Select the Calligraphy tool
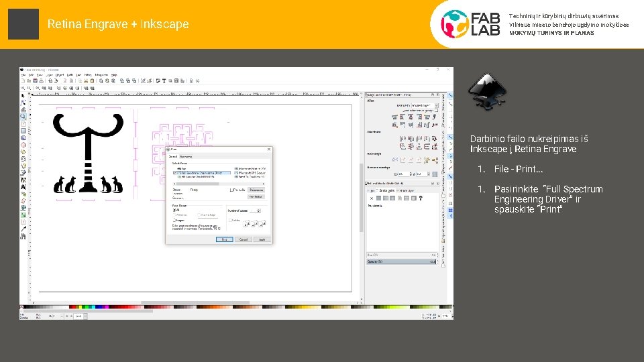Viewport: 644px width, 362px height. 23,180
